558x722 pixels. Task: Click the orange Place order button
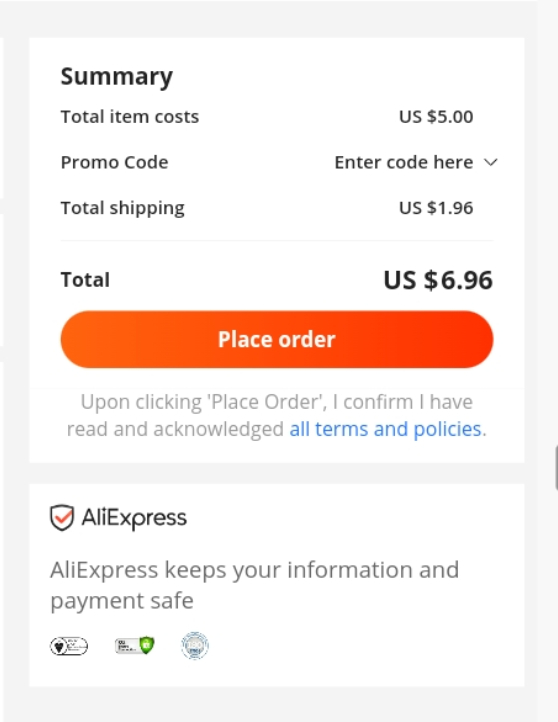click(x=277, y=339)
